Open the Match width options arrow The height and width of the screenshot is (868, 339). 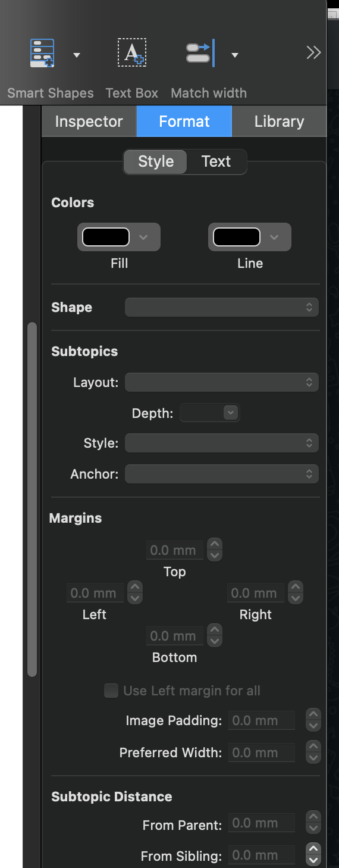point(235,55)
